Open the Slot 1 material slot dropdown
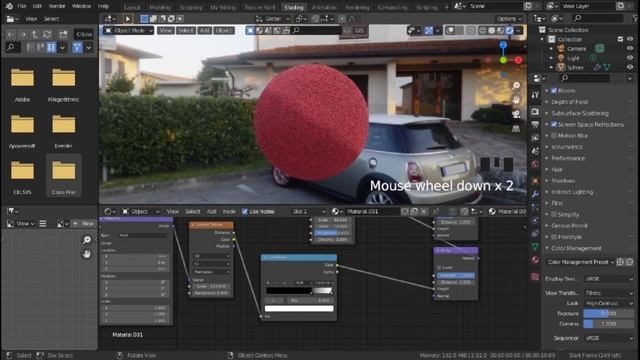640x360 pixels. [309, 211]
